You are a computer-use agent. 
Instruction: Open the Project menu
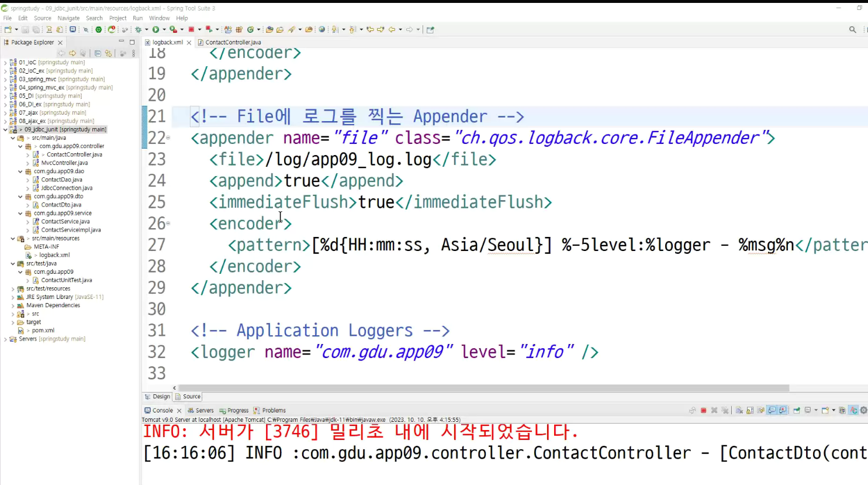point(117,18)
